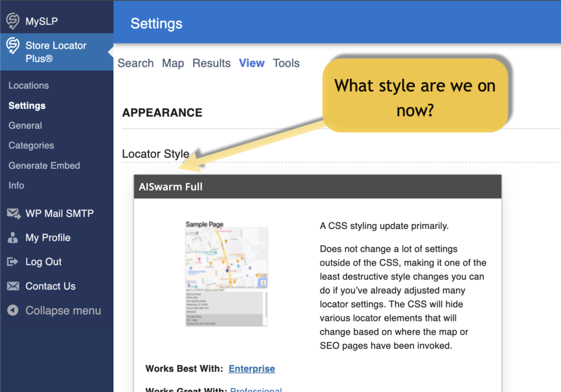This screenshot has width=561, height=392.
Task: Open Generate Embed submenu item
Action: pyautogui.click(x=44, y=165)
